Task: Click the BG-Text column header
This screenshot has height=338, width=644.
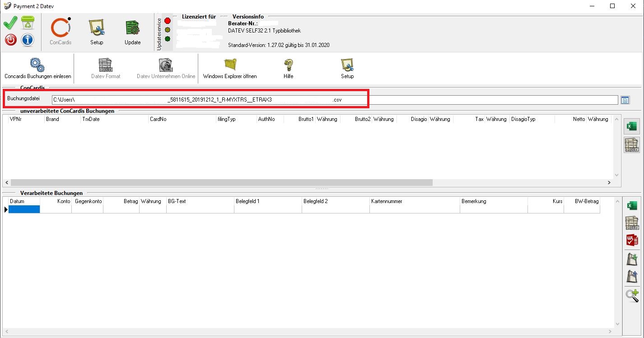Action: (x=200, y=201)
